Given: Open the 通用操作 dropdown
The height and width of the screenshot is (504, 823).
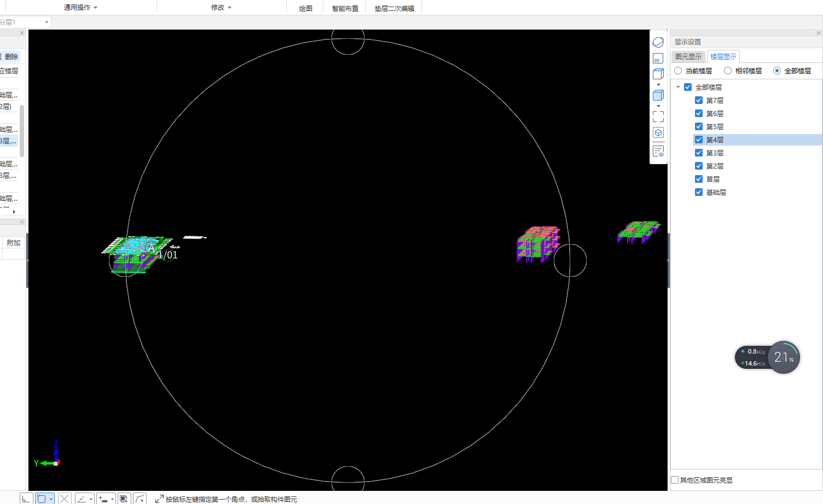Looking at the screenshot, I should (80, 8).
